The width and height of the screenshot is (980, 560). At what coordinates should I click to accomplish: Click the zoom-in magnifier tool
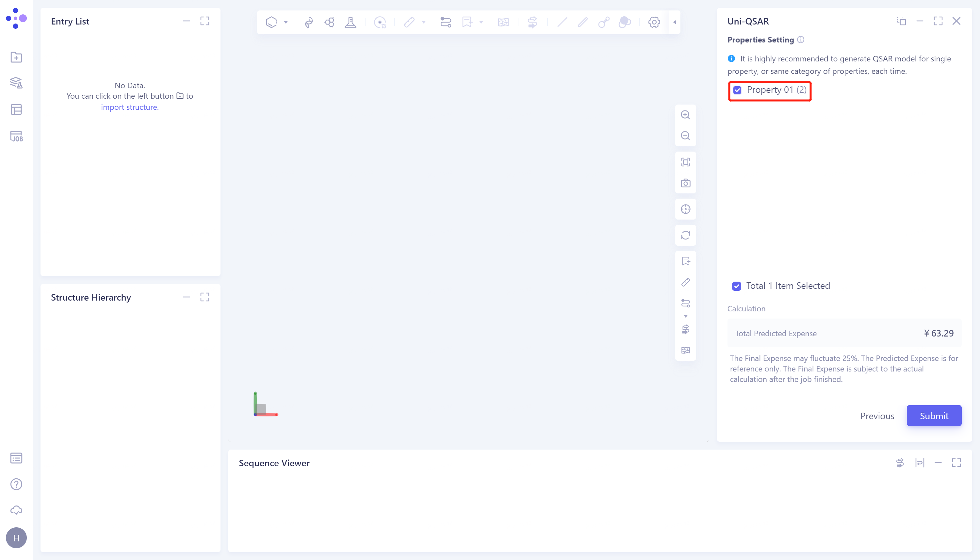(685, 114)
